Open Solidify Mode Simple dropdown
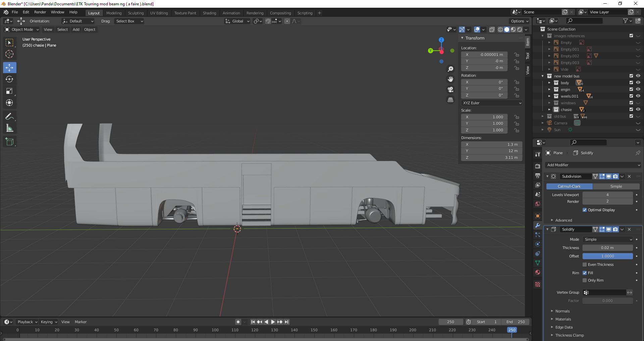 [607, 239]
